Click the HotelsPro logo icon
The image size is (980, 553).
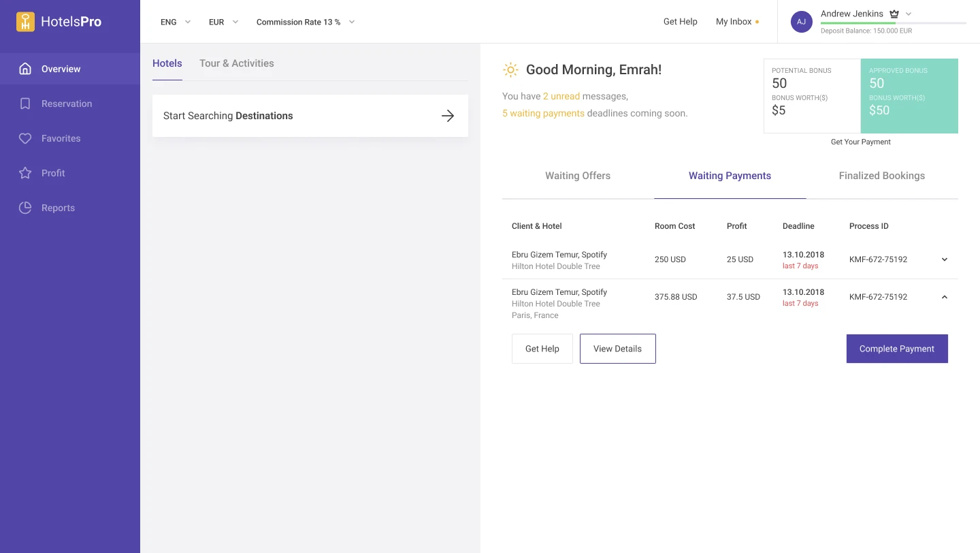tap(25, 22)
